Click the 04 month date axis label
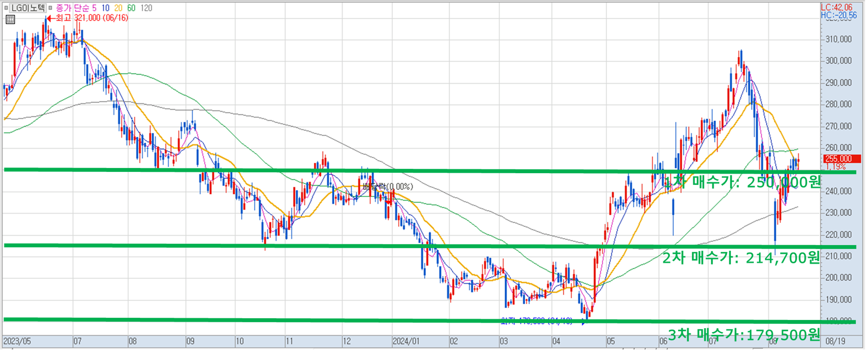The width and height of the screenshot is (868, 352). click(x=556, y=342)
